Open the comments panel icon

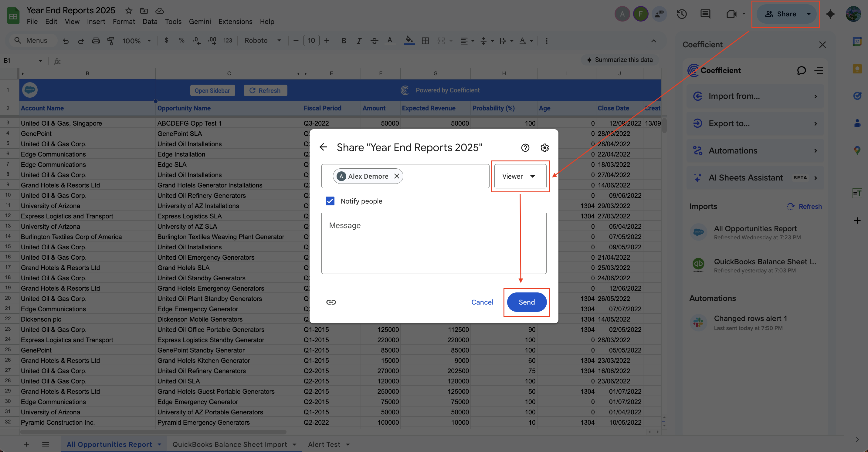click(x=705, y=14)
